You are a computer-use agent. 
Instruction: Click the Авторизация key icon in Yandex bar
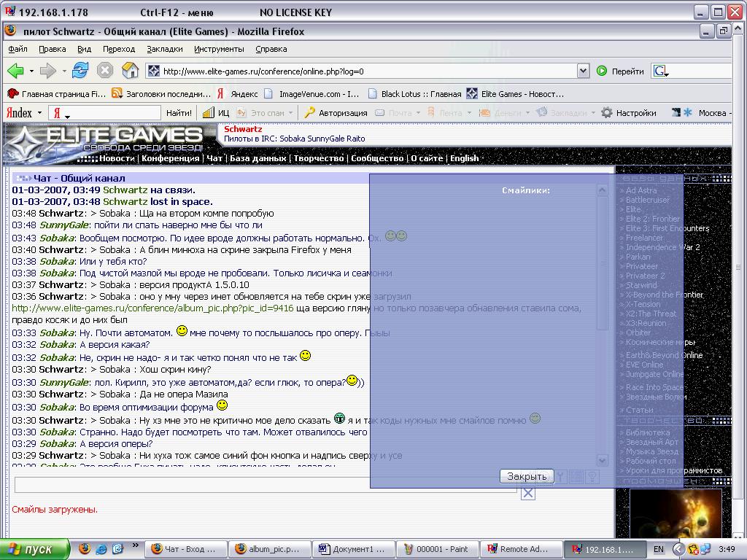click(x=309, y=113)
